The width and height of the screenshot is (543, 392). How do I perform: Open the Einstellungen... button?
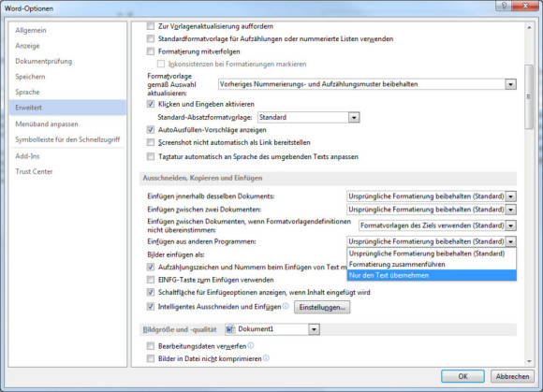click(322, 307)
